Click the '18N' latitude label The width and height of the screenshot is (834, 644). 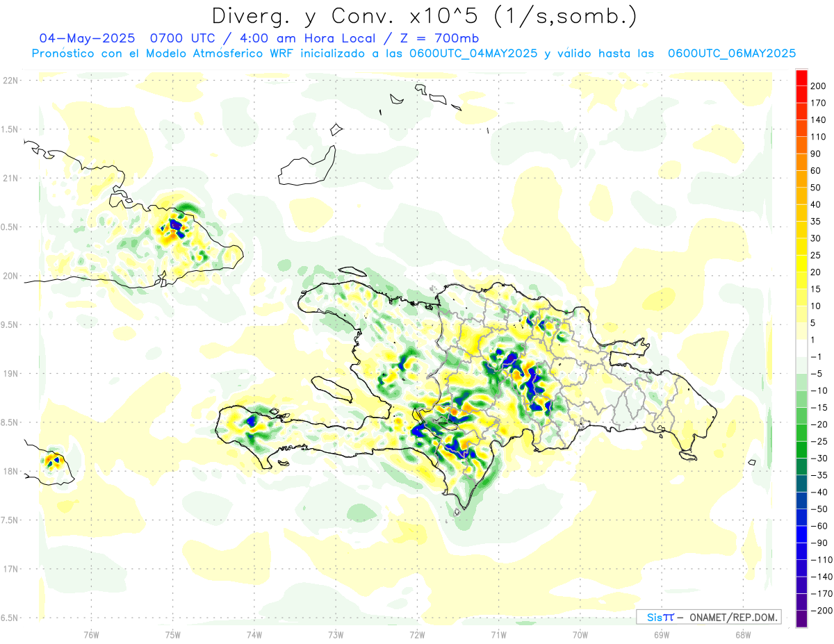(10, 471)
